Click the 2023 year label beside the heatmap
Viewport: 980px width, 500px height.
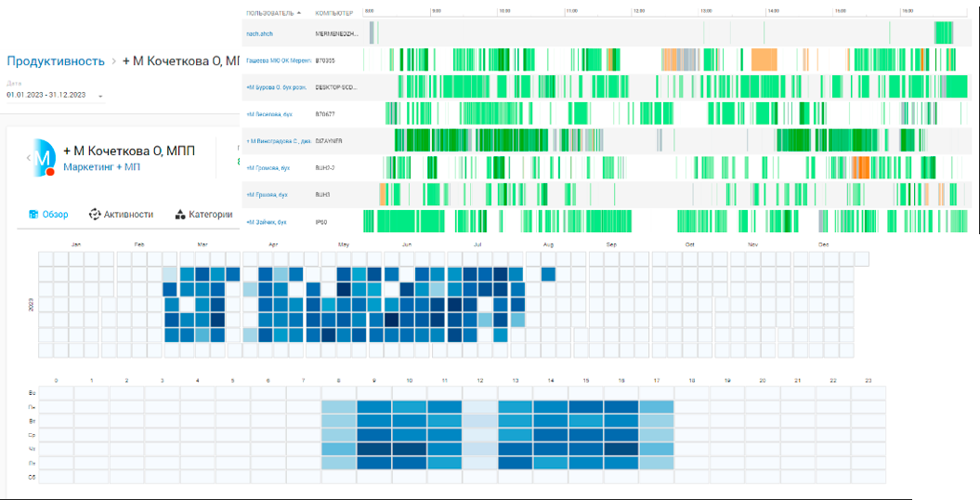(32, 305)
